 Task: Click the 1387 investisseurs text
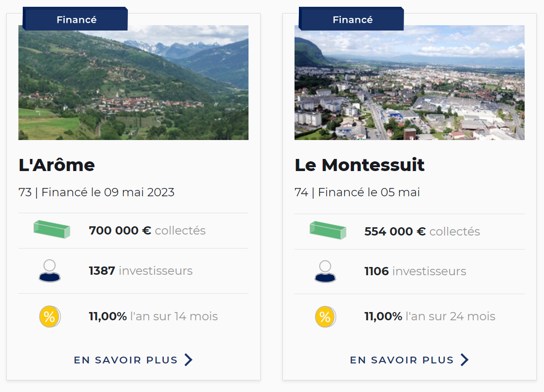pos(140,270)
